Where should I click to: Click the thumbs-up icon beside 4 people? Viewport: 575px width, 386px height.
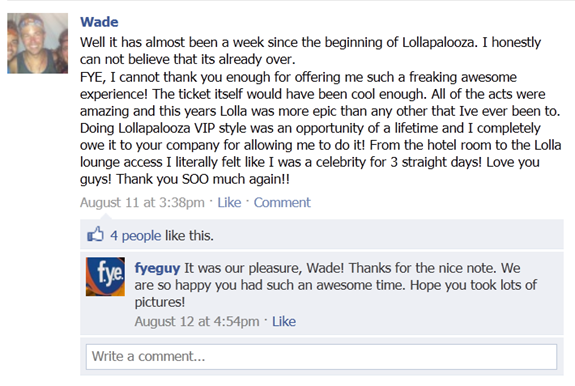[95, 234]
